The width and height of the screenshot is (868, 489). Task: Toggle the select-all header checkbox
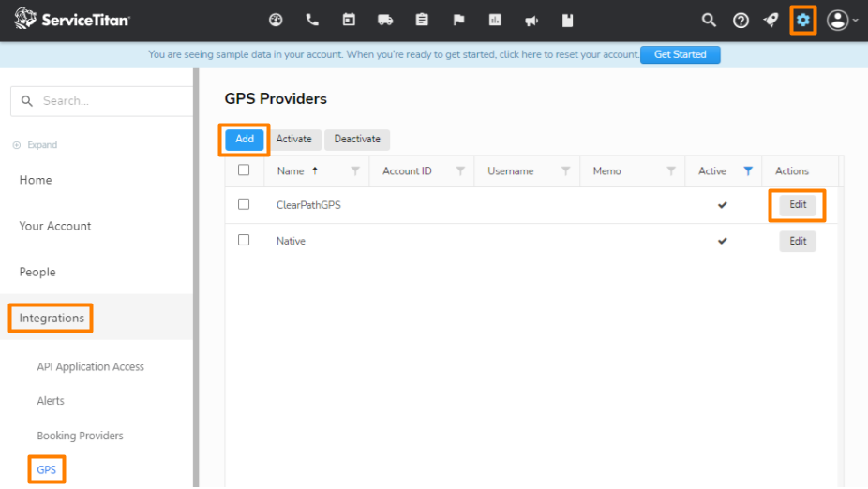point(244,170)
